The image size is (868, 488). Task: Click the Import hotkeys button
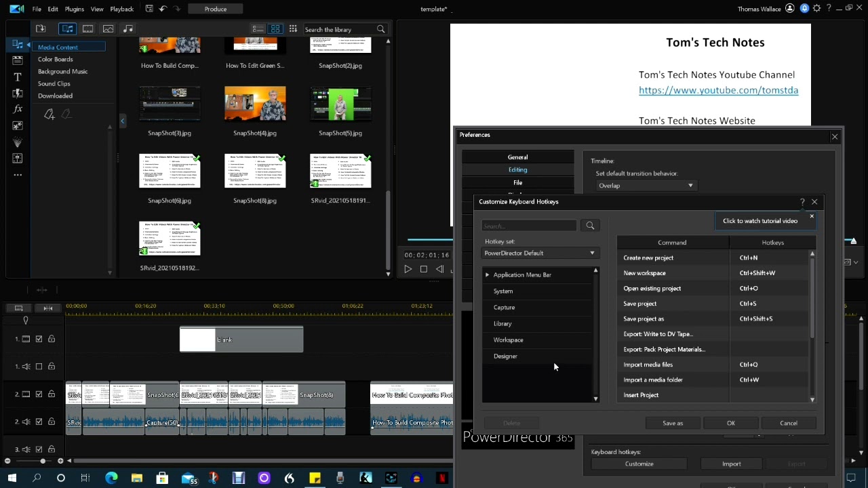pos(731,464)
